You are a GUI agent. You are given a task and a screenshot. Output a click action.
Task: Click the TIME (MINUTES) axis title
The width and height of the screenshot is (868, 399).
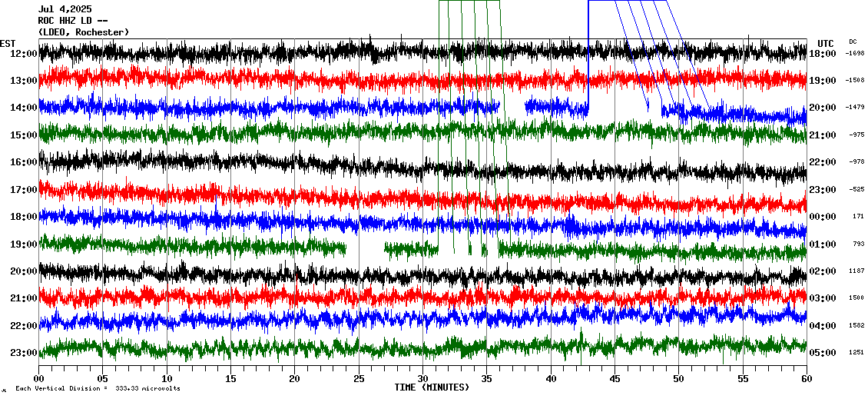point(432,387)
